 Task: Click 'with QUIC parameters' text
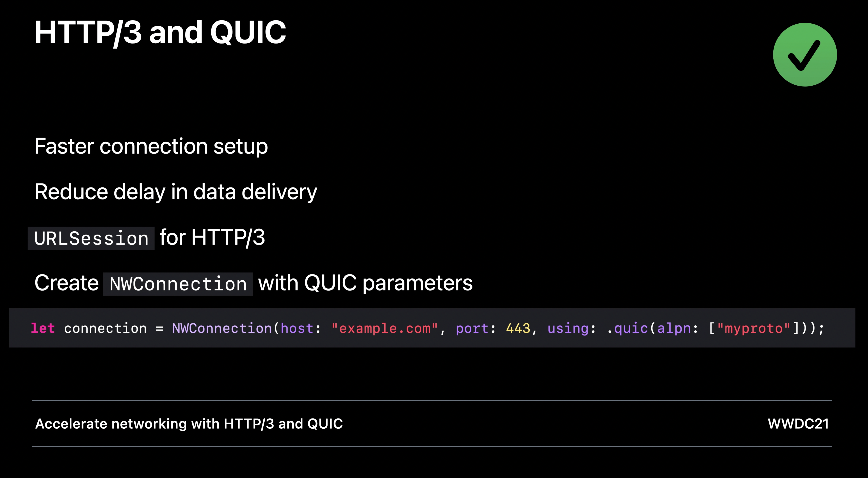(x=365, y=283)
